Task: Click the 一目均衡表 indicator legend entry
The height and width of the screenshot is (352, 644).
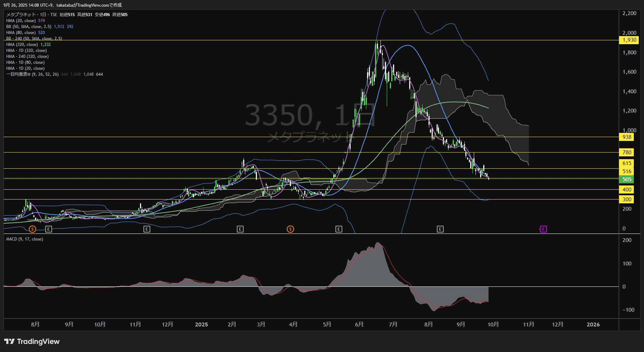Action: pyautogui.click(x=32, y=74)
